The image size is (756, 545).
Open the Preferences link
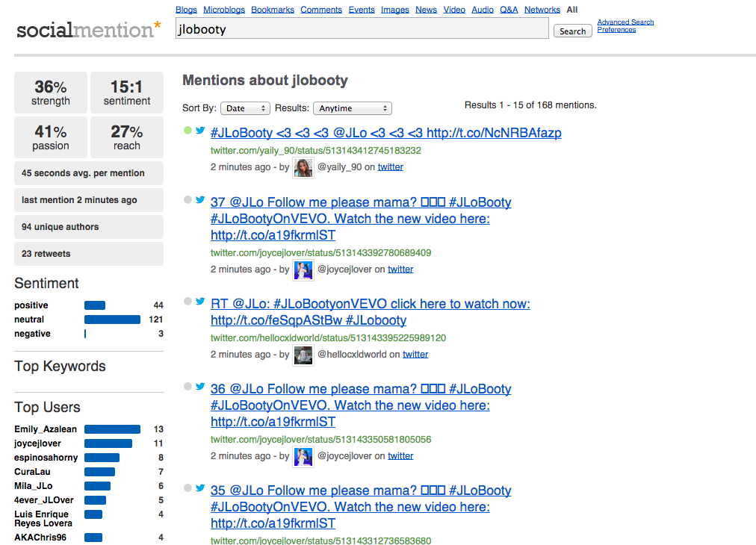pos(616,30)
